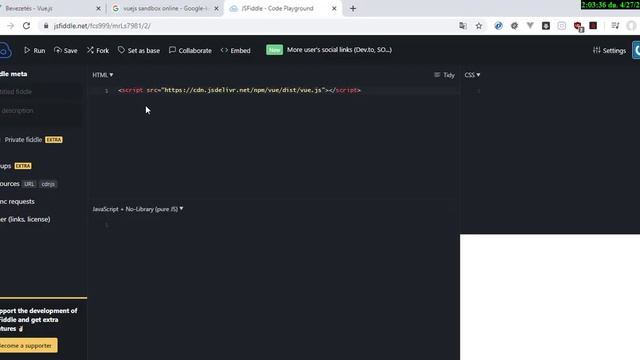Click the fiddle title field
Screen dimensions: 640x360
(x=40, y=91)
